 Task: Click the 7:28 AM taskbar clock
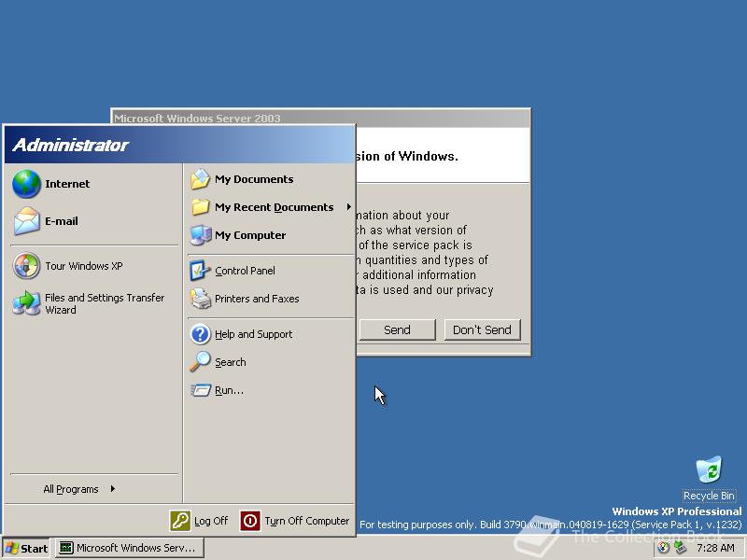(715, 548)
